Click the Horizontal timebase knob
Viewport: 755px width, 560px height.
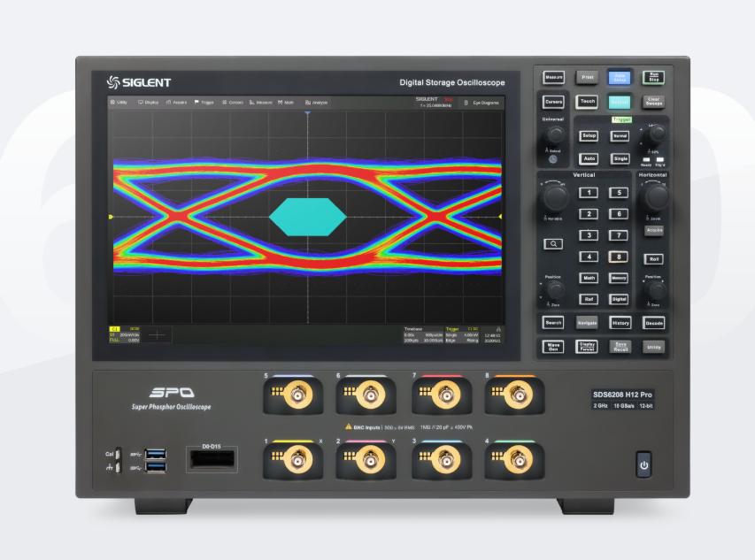656,196
